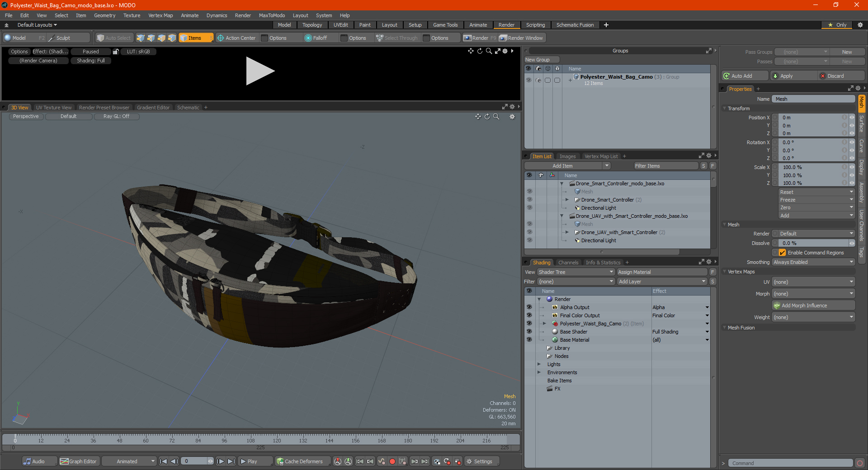Click the Play button

(255, 461)
